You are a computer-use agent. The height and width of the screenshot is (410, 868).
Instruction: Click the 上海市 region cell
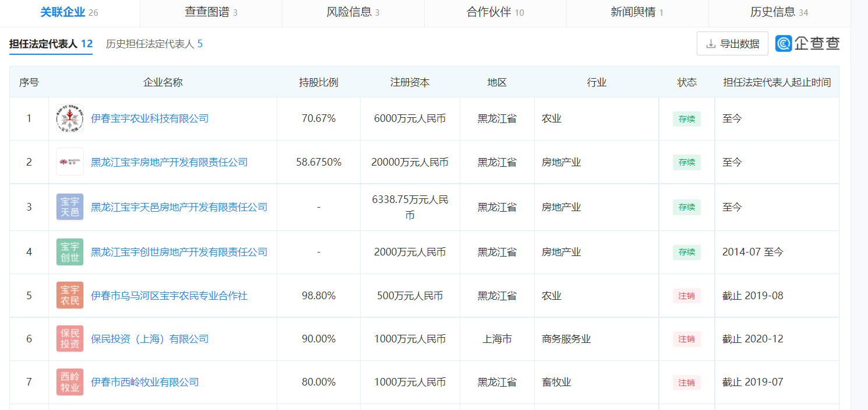(x=497, y=339)
